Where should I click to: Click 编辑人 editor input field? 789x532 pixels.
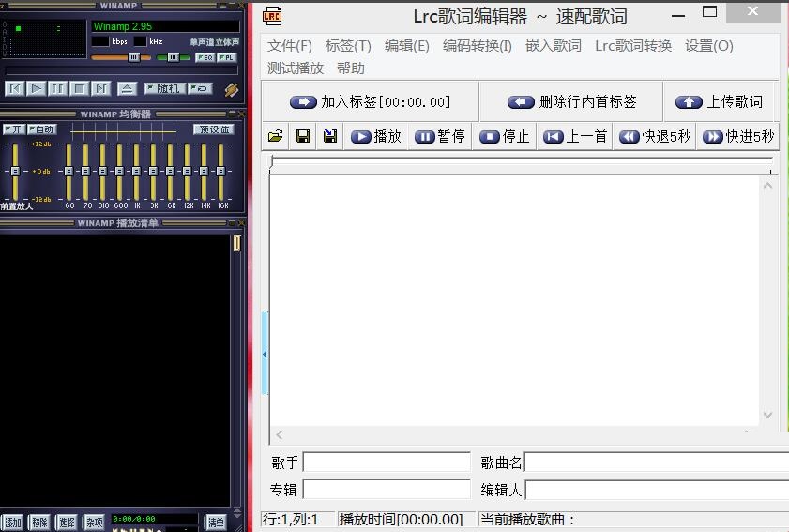(x=657, y=489)
